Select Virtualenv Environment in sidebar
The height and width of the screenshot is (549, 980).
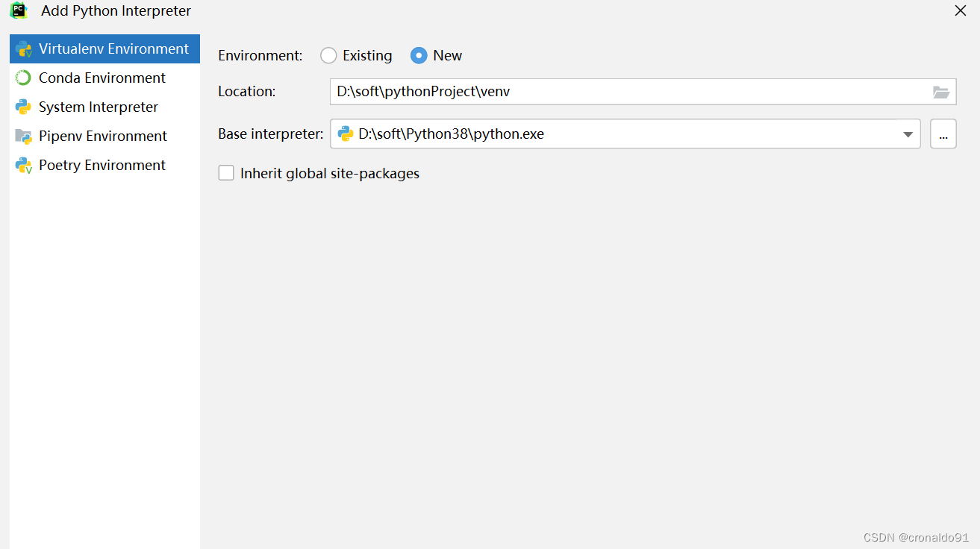(104, 48)
